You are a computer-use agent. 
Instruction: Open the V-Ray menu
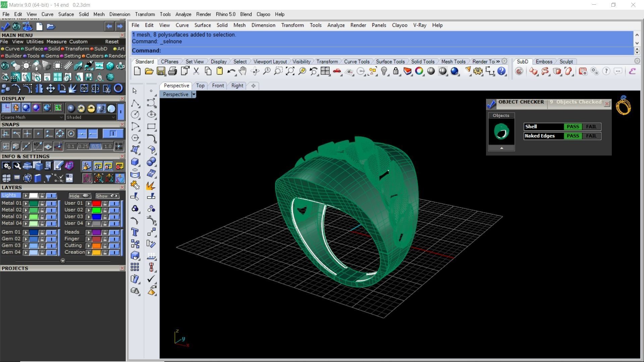click(420, 25)
